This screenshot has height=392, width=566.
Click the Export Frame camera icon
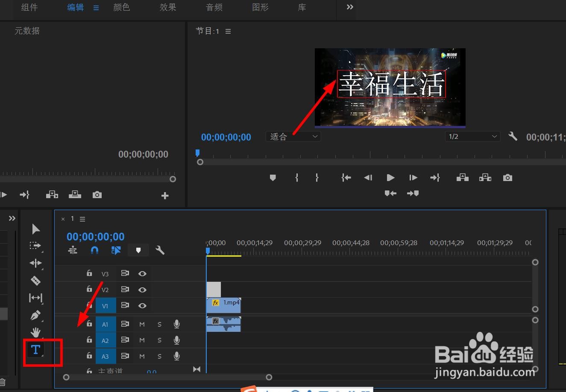pyautogui.click(x=507, y=177)
